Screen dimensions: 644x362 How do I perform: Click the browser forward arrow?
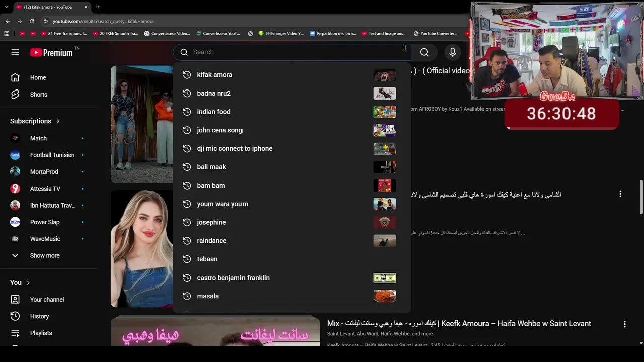20,21
